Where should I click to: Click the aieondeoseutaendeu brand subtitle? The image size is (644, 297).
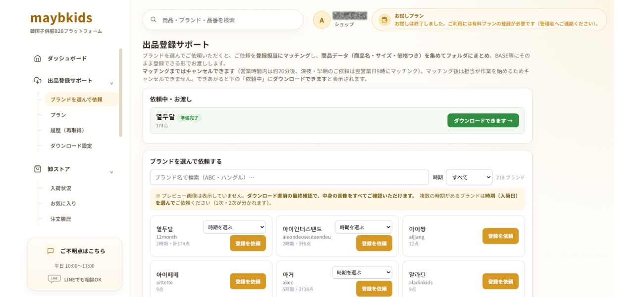pyautogui.click(x=307, y=237)
